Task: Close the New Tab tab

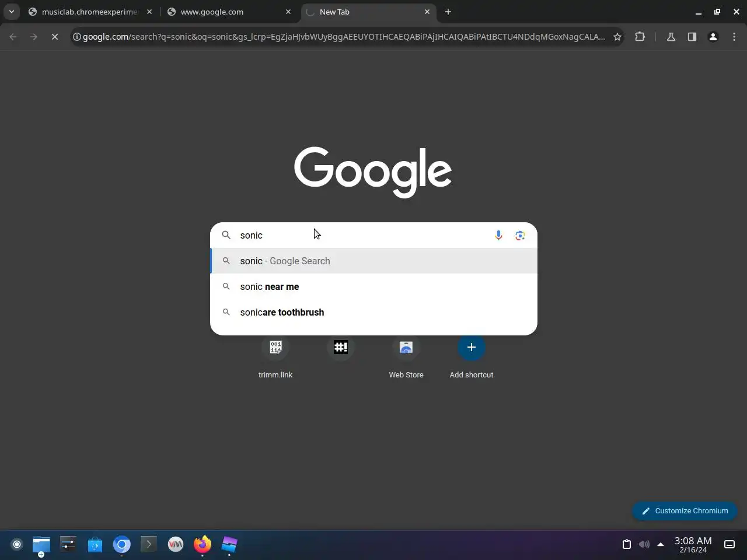Action: 427,12
